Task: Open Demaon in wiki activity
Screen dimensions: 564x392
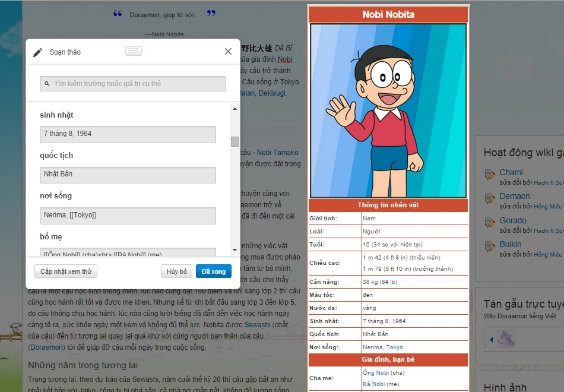Action: point(514,196)
